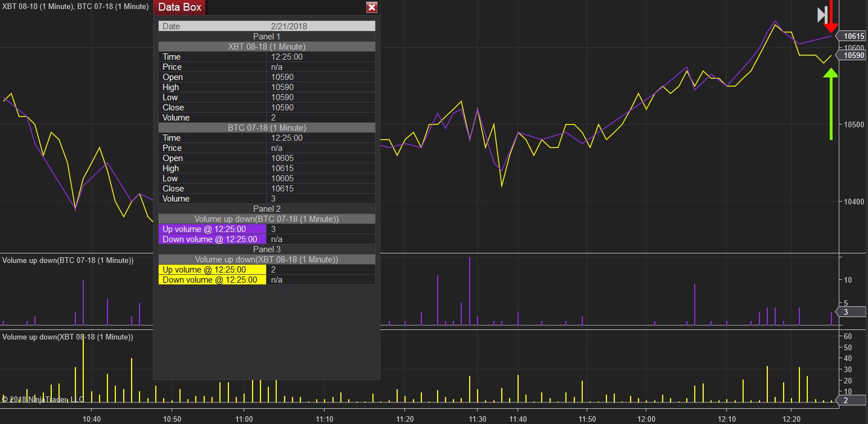
Task: Click the BTC volume marker showing 3
Action: pyautogui.click(x=852, y=312)
